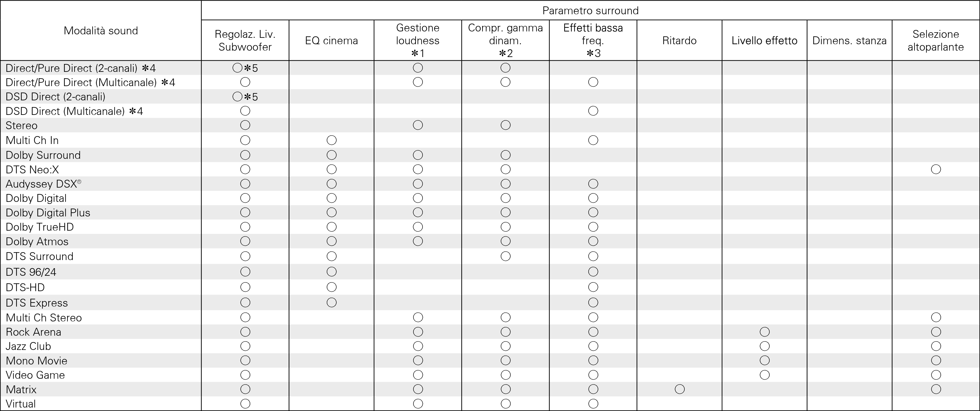This screenshot has height=411, width=980.
Task: Click the EQ cinema column header
Action: (331, 41)
